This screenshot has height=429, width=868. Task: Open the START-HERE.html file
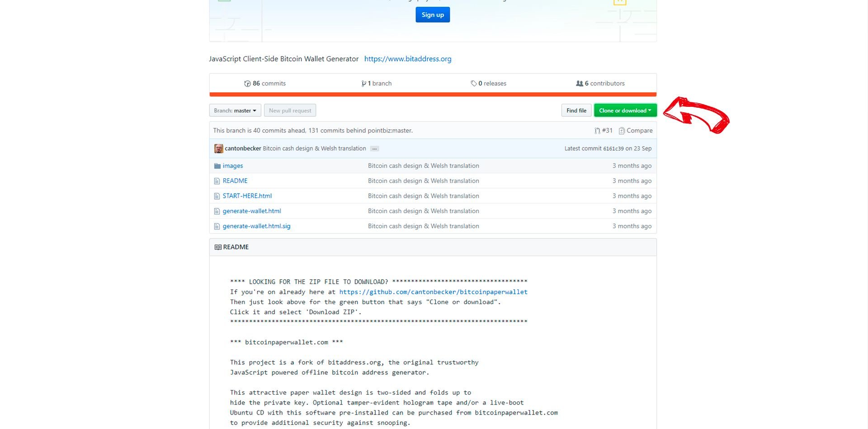click(x=247, y=196)
